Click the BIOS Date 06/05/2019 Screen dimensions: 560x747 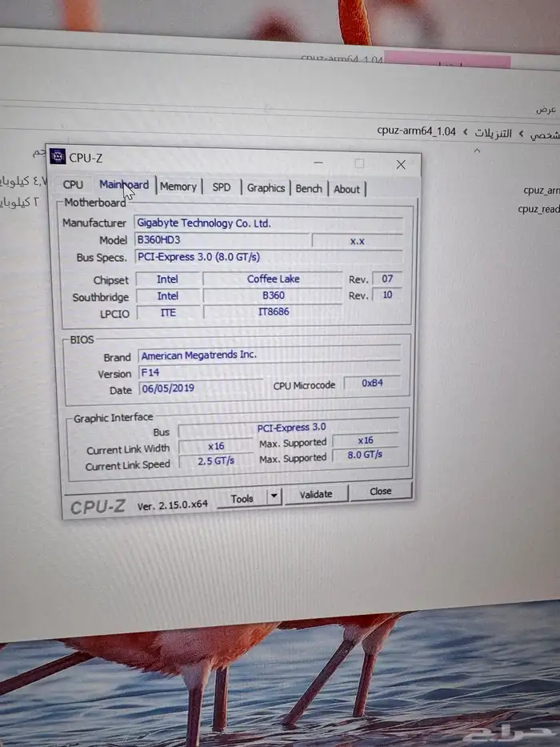pyautogui.click(x=201, y=388)
